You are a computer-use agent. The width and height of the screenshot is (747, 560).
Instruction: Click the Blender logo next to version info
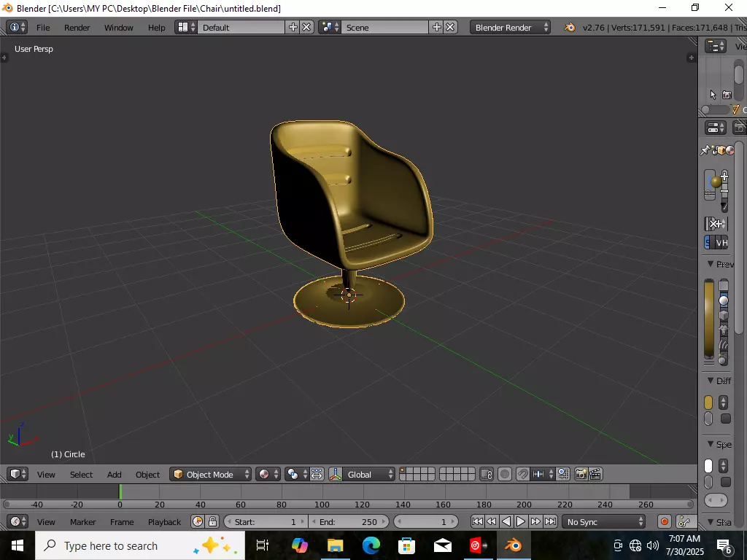coord(569,27)
